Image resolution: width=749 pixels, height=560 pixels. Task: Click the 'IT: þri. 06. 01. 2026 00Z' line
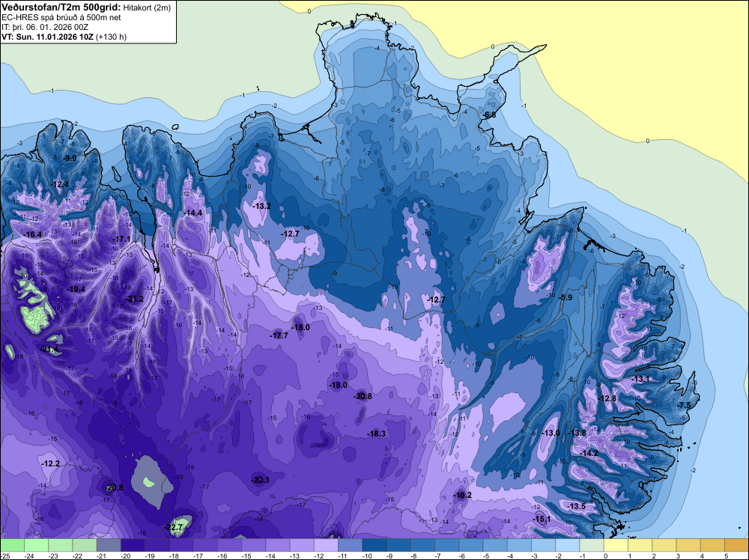(45, 27)
